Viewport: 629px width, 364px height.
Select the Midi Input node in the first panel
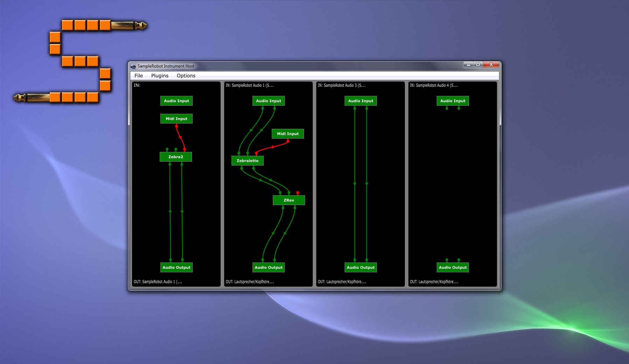[x=176, y=119]
